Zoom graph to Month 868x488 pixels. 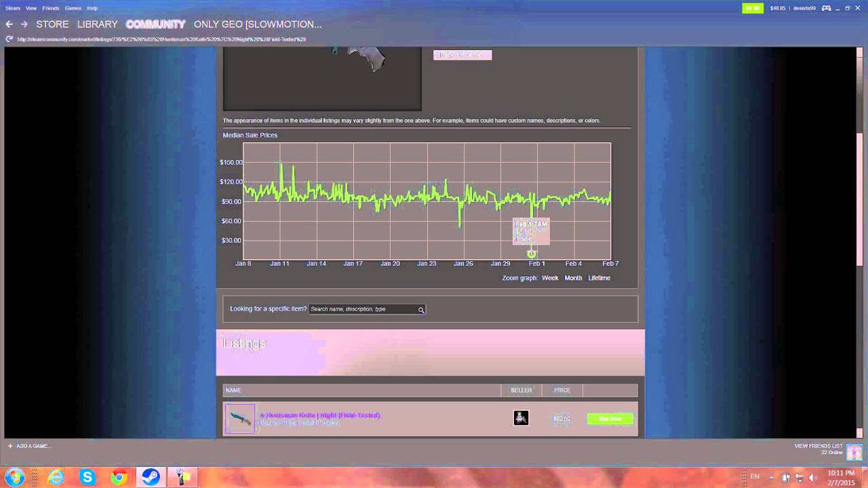(x=573, y=278)
